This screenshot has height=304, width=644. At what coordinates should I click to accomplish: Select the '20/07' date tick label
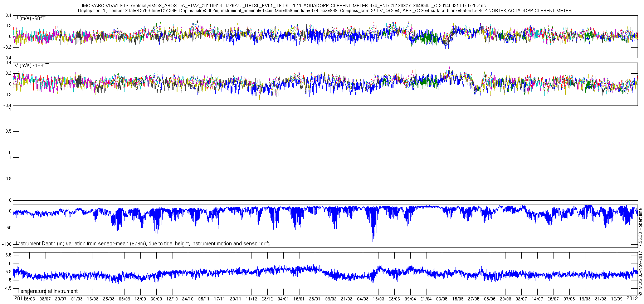tap(61, 299)
